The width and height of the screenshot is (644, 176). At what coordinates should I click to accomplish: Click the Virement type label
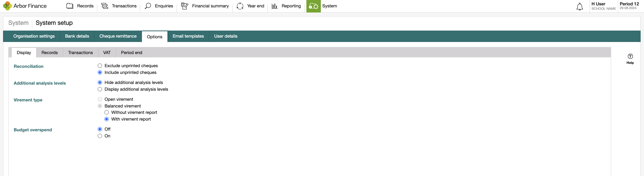point(28,100)
